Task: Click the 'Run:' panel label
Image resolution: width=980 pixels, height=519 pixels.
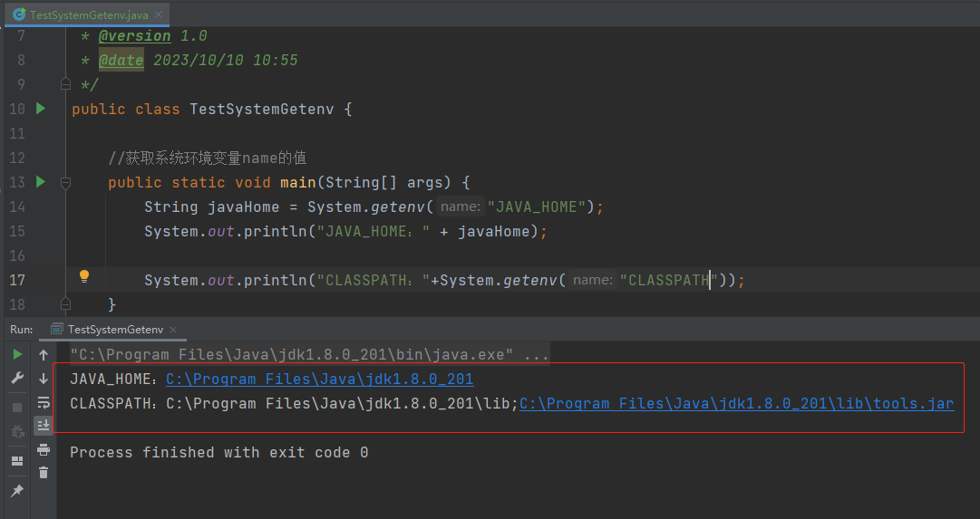Action: 21,329
